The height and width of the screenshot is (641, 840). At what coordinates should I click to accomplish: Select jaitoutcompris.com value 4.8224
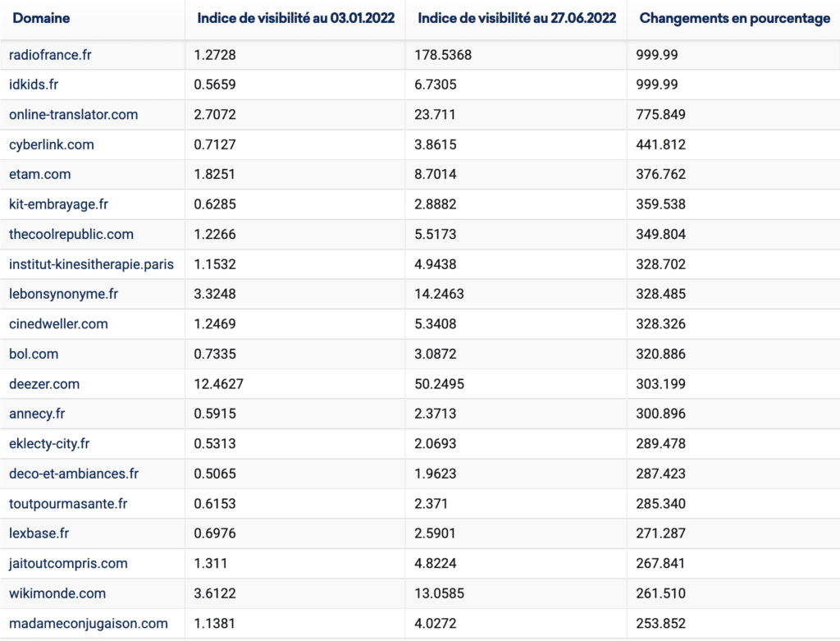pos(436,563)
